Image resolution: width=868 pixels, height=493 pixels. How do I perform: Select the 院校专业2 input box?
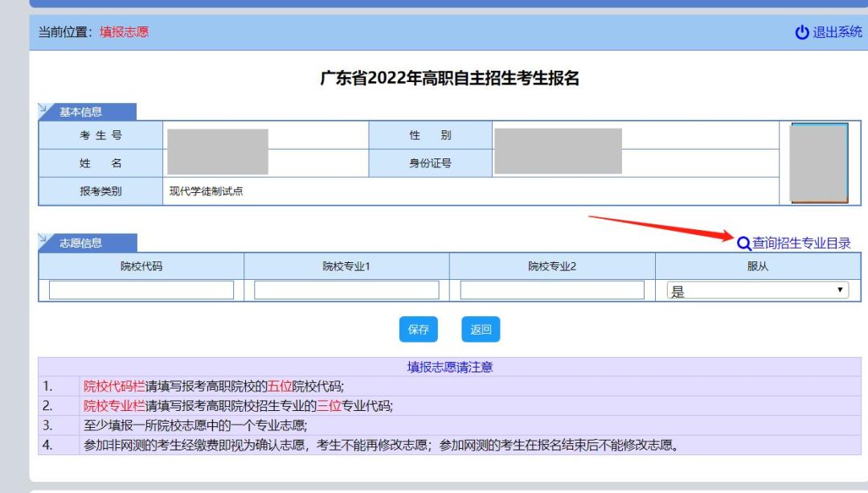[552, 290]
